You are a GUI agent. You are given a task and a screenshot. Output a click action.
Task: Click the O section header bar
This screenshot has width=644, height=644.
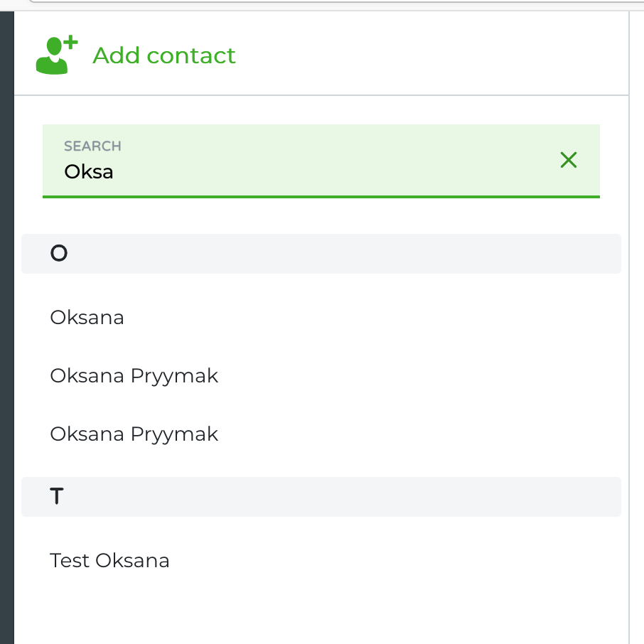(321, 254)
